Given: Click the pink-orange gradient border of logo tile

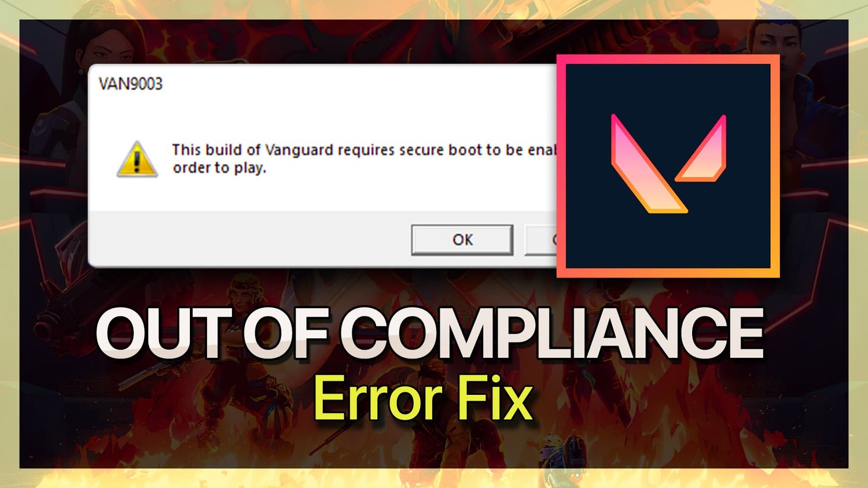Looking at the screenshot, I should [x=668, y=59].
